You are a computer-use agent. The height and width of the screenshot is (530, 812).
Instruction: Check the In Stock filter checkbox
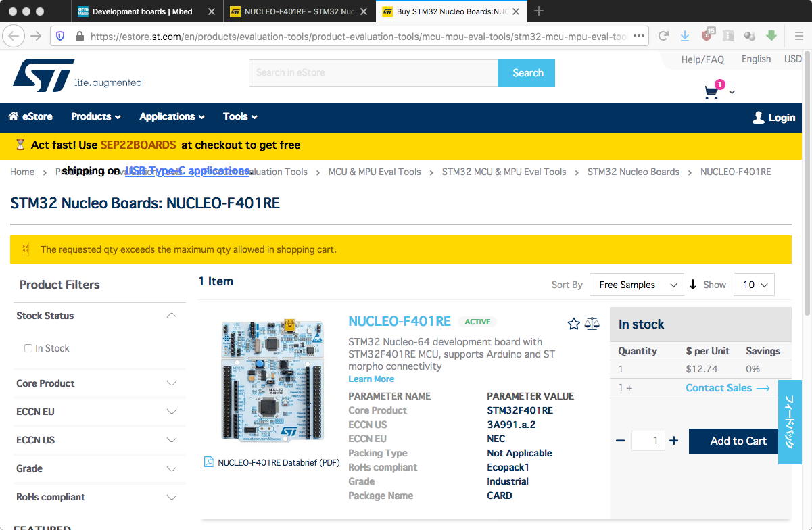(28, 348)
